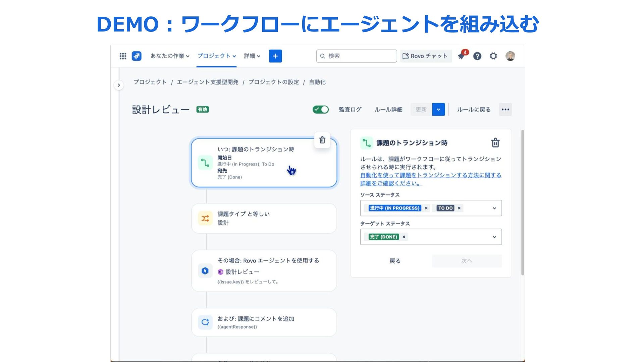Open the あなたの作業 menu

[x=170, y=56]
